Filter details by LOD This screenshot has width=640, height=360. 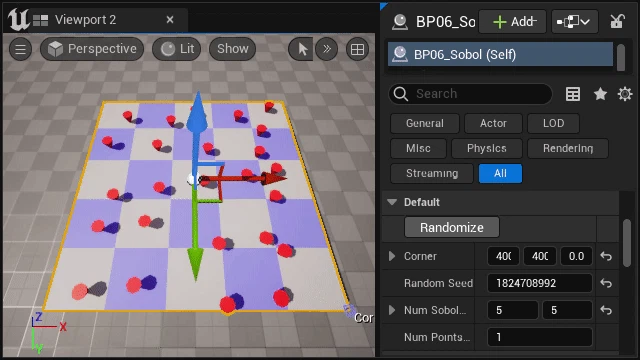553,123
